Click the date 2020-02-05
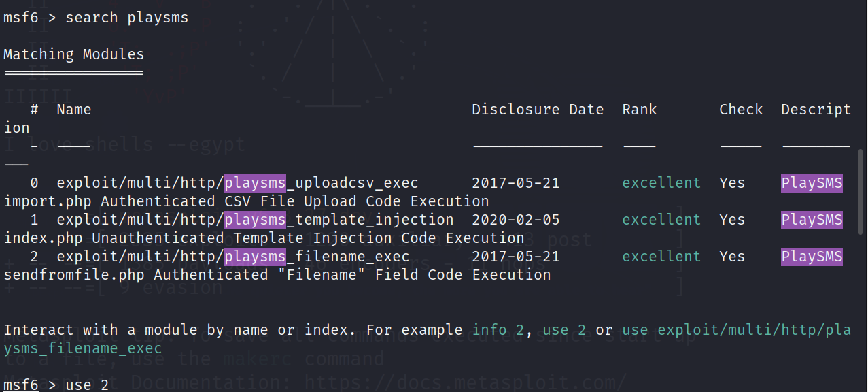Screen dimensions: 868x392 (x=516, y=220)
